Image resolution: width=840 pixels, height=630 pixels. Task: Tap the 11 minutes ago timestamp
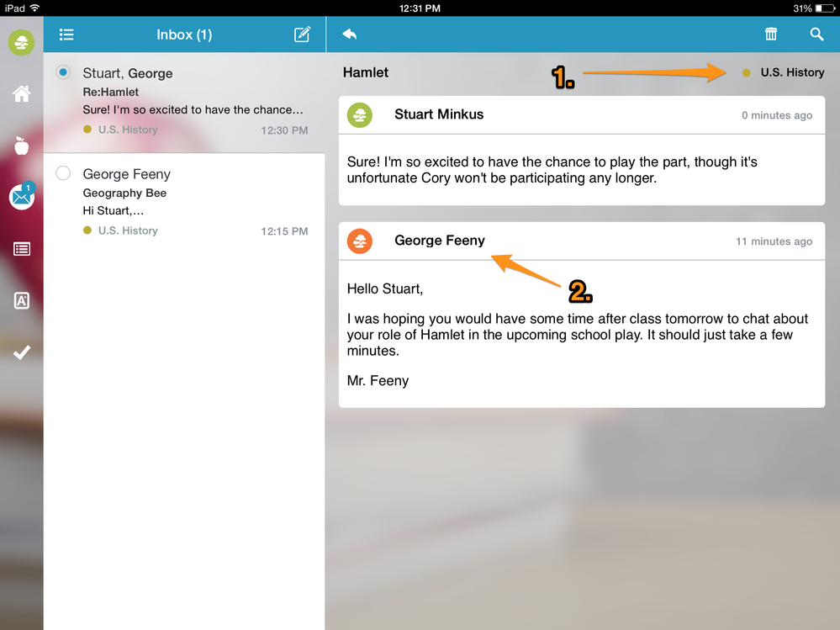click(x=774, y=241)
